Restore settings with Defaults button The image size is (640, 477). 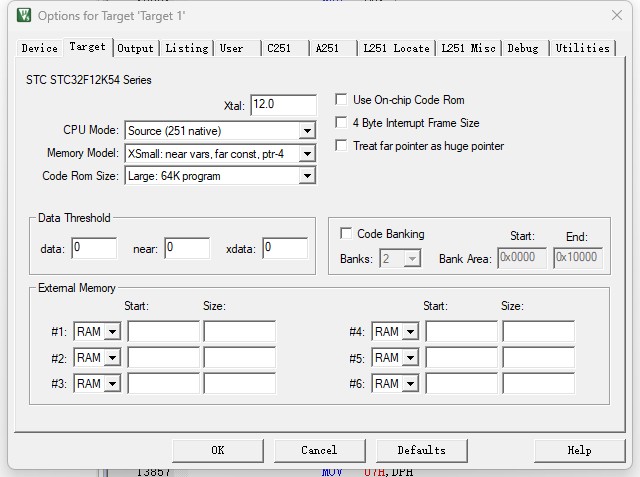pos(422,450)
